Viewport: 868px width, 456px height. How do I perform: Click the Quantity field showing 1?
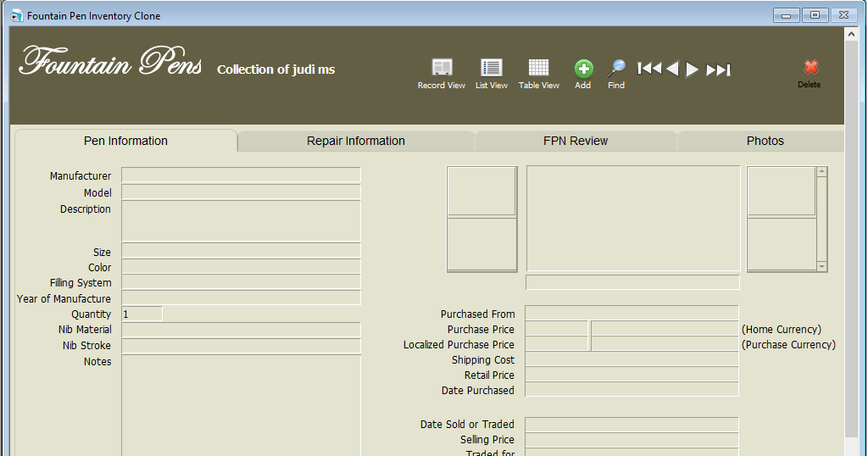[x=142, y=314]
